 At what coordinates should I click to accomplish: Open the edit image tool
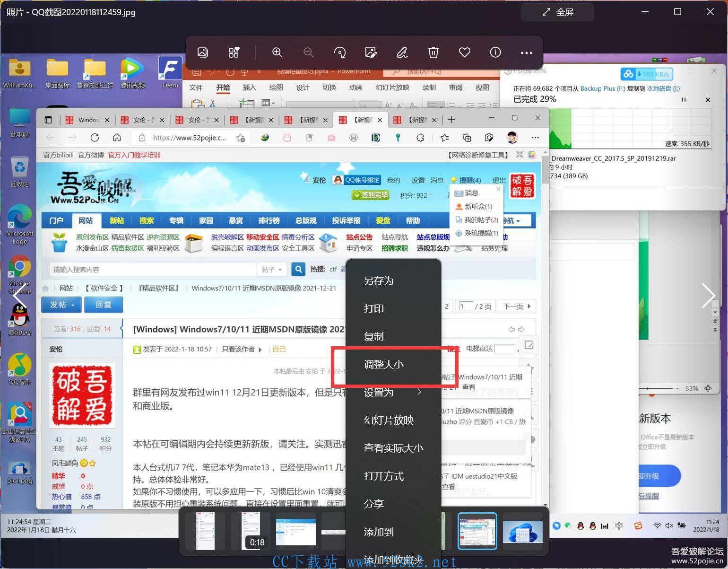(x=371, y=53)
